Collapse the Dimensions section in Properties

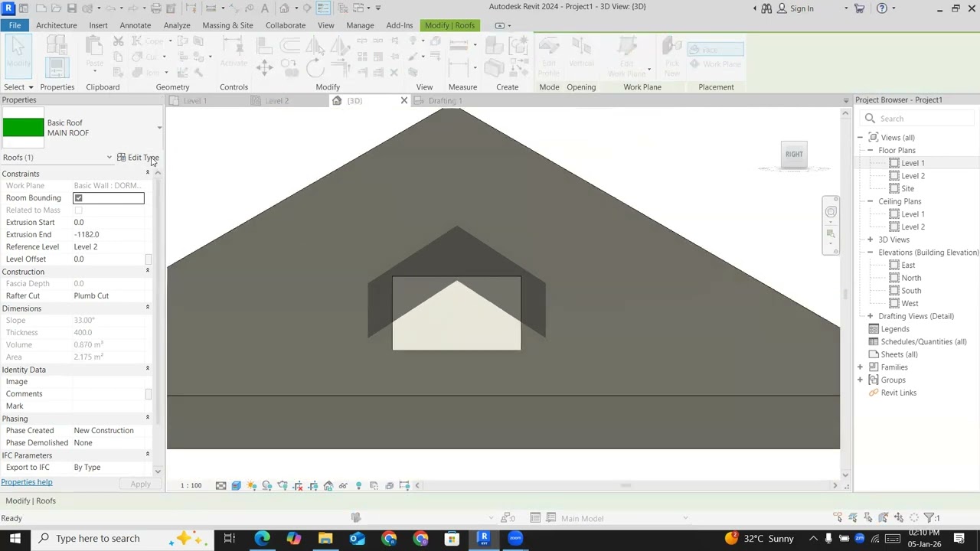(148, 308)
